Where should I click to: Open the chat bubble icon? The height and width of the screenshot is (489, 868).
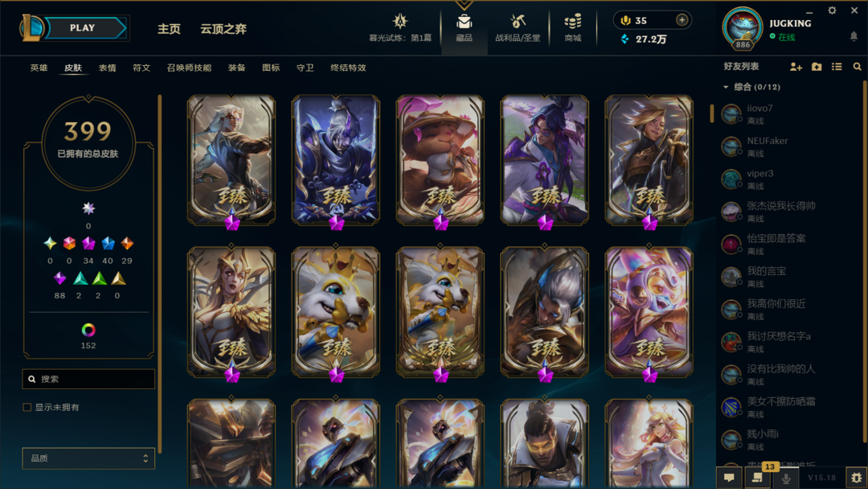pos(729,478)
